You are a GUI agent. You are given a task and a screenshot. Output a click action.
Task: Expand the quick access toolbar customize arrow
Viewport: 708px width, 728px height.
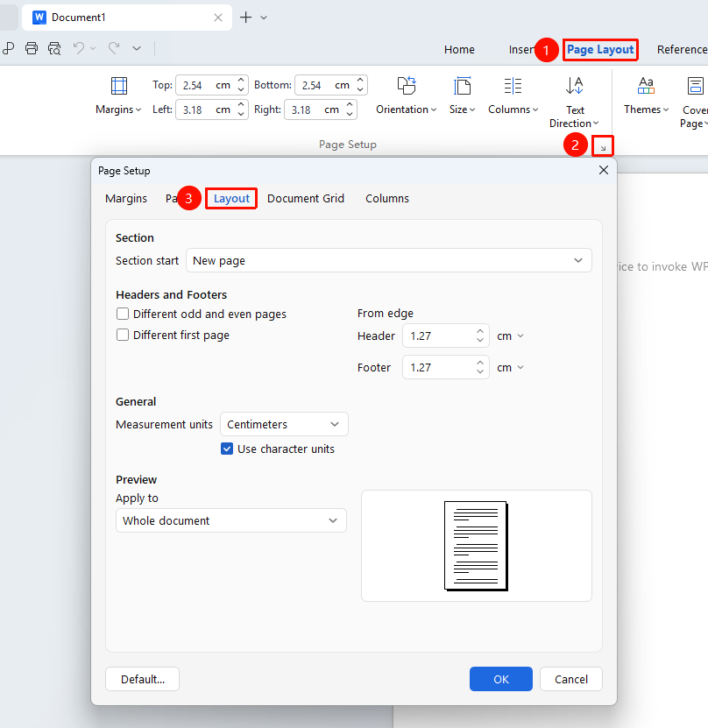[x=137, y=48]
